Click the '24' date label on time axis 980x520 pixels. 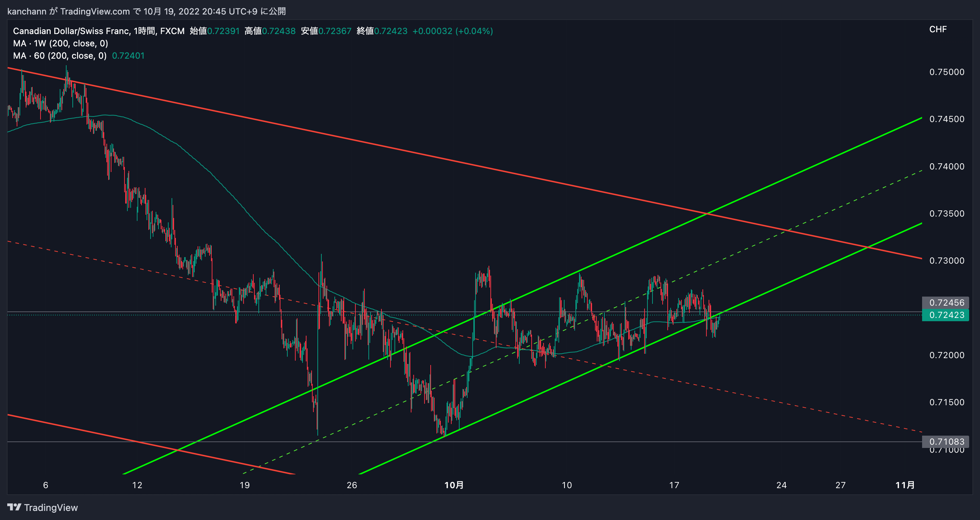pos(781,485)
